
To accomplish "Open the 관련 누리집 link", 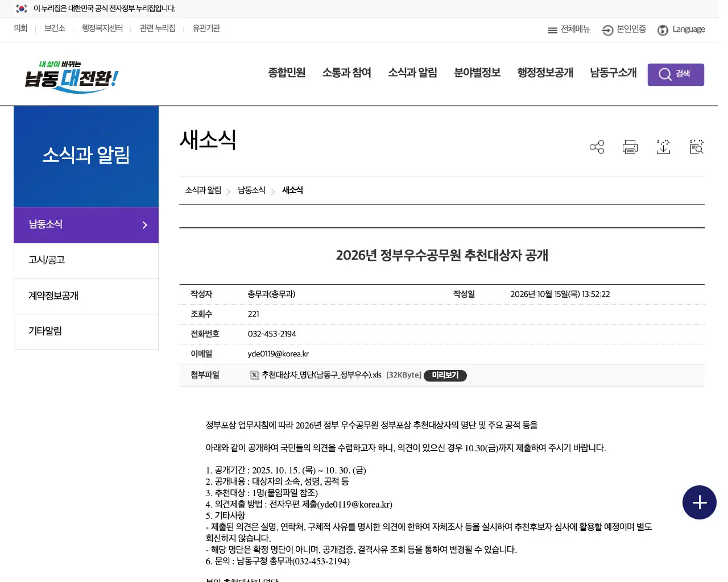I will click(x=158, y=28).
